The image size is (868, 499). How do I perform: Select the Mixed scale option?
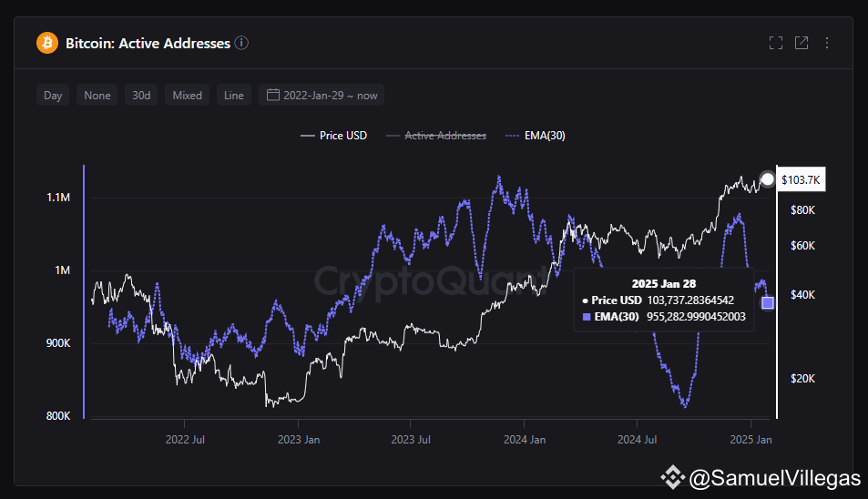click(x=187, y=95)
